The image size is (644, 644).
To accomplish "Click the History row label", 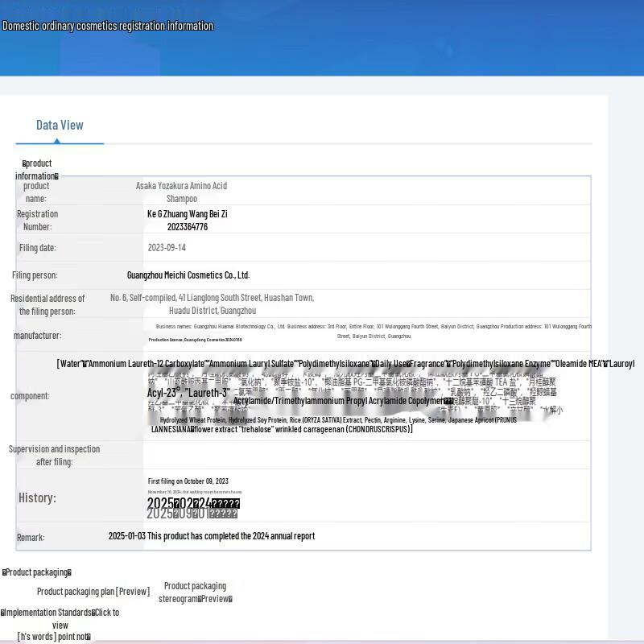I will (37, 497).
